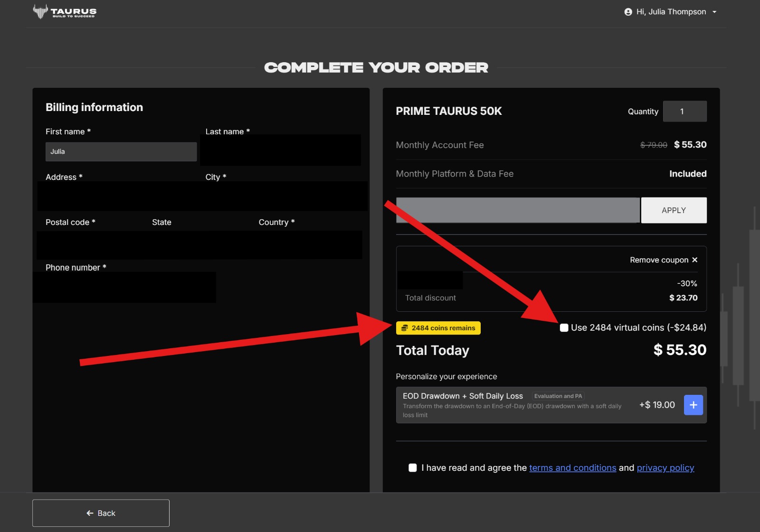The height and width of the screenshot is (532, 760).
Task: Click the 2484 coins remains badge
Action: pyautogui.click(x=438, y=328)
